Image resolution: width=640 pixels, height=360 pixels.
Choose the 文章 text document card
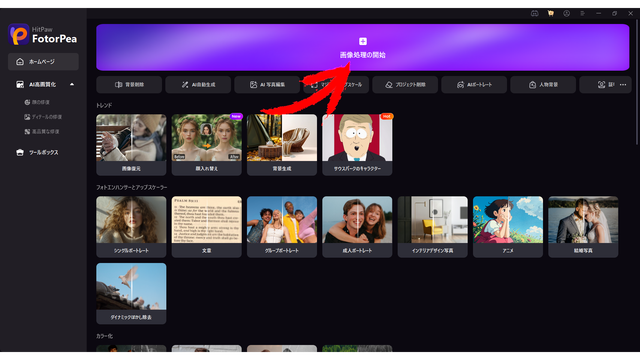click(207, 227)
